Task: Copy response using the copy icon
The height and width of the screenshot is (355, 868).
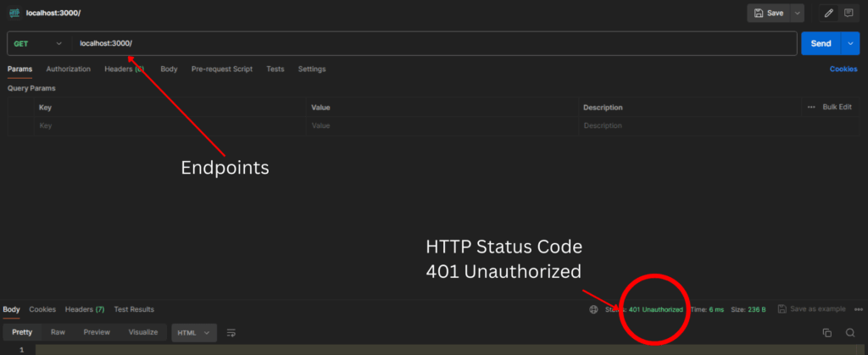Action: pos(826,333)
